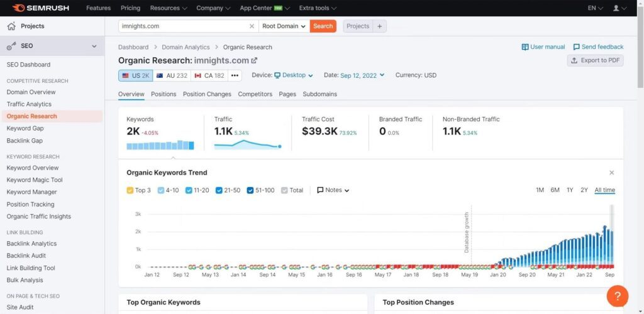Open external link icon next to imnights.com
644x314 pixels.
(254, 60)
